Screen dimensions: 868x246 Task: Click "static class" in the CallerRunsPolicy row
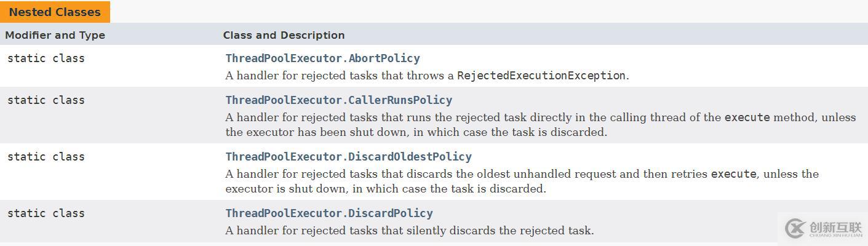click(x=46, y=100)
